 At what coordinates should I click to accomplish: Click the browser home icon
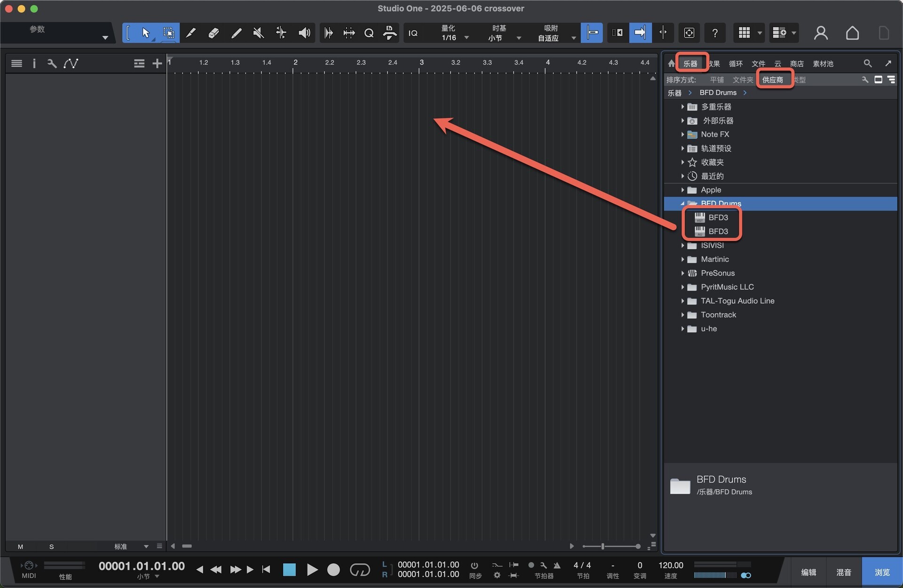671,63
